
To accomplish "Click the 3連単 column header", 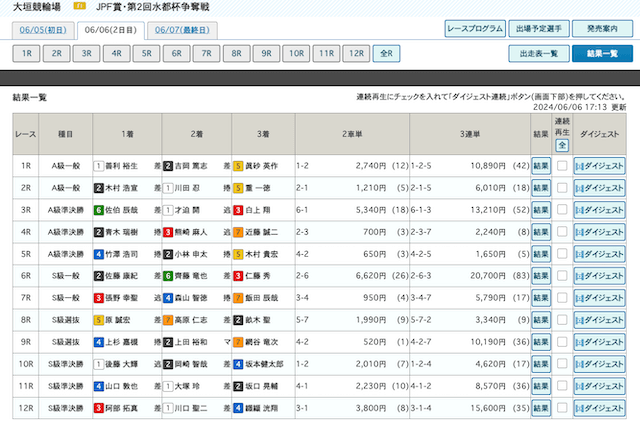I will (470, 134).
